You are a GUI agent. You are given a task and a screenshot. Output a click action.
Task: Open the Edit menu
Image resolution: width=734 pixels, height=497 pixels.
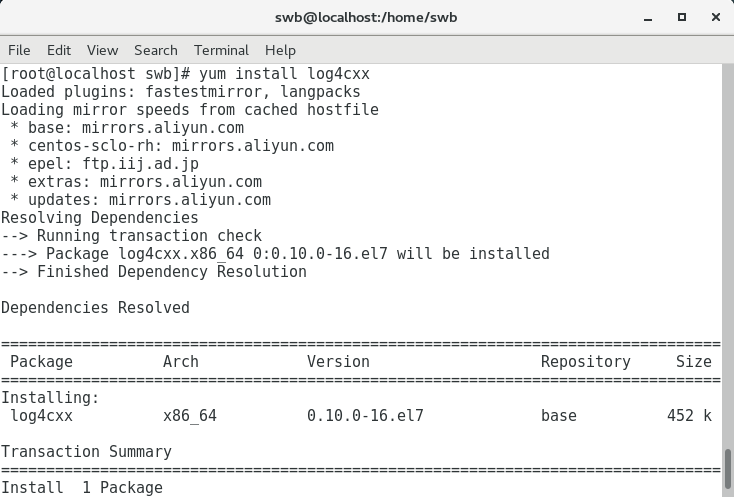tap(59, 50)
